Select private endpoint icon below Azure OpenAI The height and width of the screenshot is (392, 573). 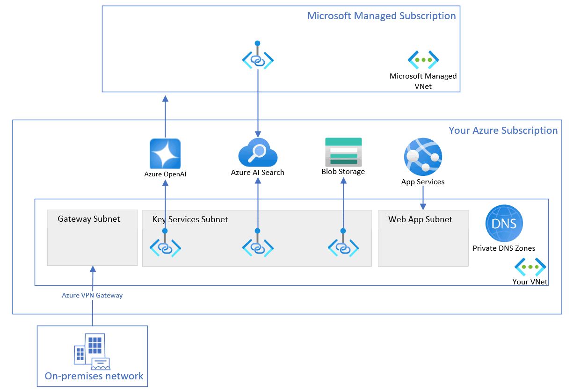[165, 243]
